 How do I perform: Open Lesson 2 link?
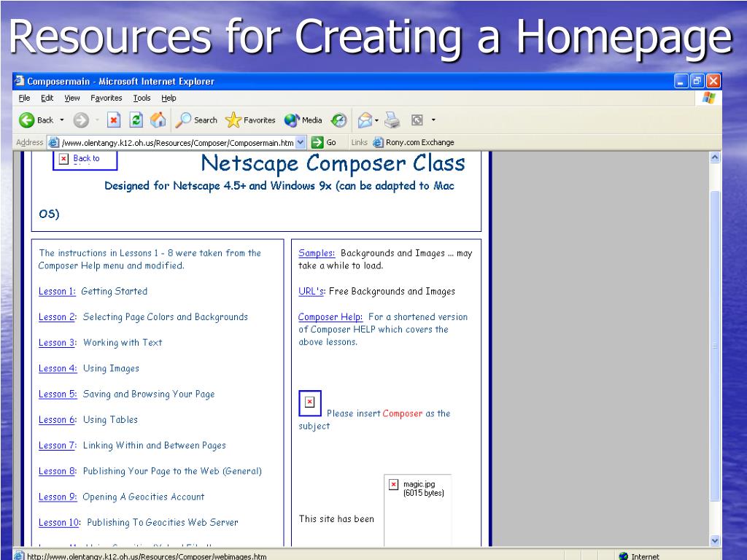[57, 317]
